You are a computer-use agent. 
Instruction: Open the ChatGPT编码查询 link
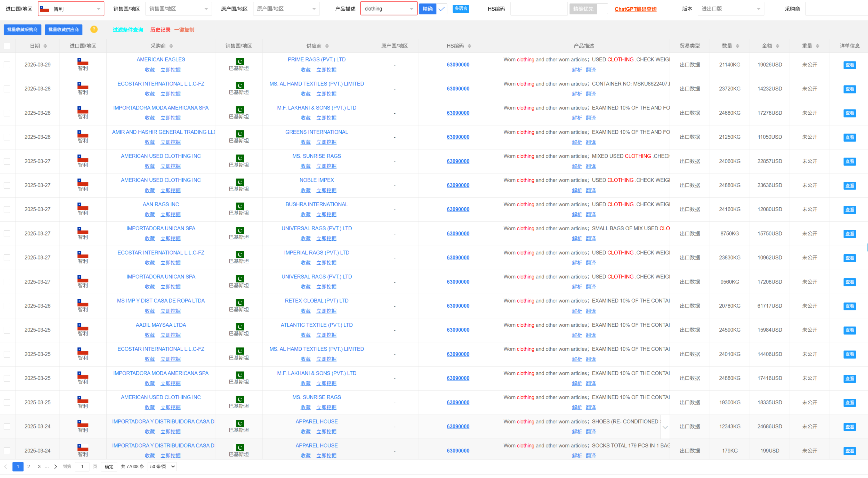(636, 9)
